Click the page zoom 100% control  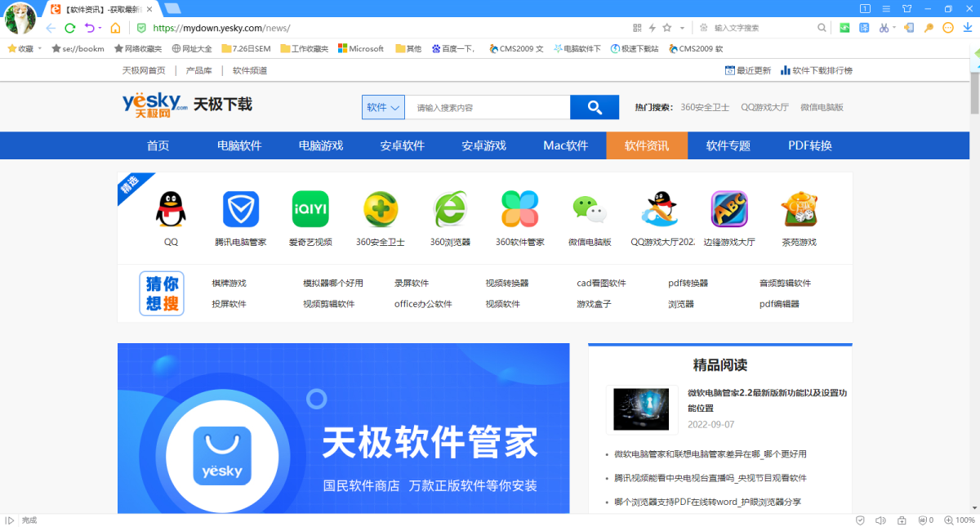[x=960, y=520]
